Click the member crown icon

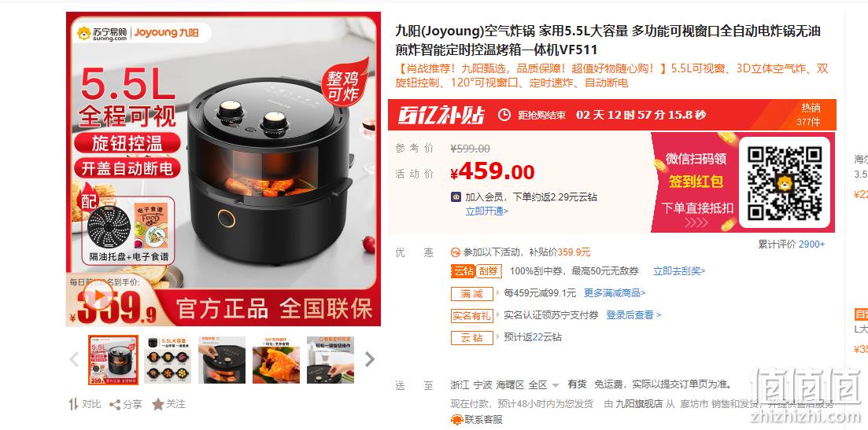tap(456, 197)
